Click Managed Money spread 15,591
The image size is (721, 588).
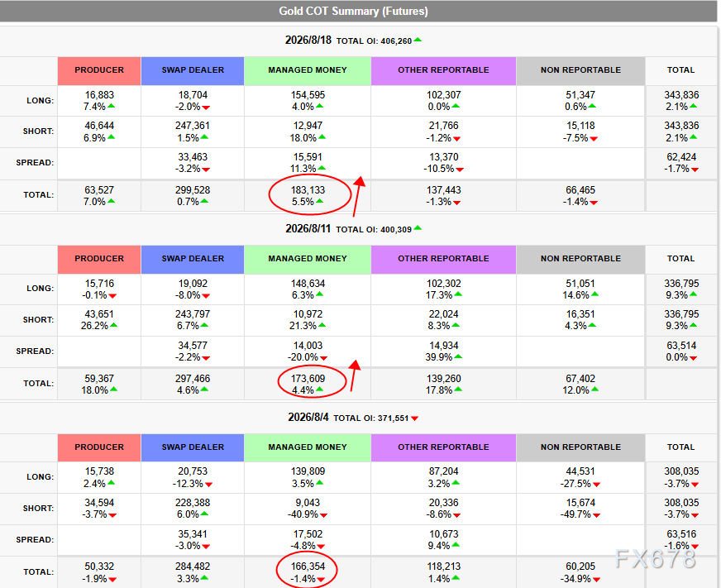tap(308, 157)
